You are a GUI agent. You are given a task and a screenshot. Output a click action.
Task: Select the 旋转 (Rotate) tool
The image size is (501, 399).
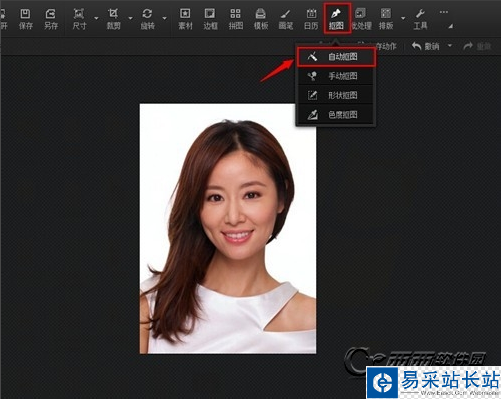tap(147, 19)
